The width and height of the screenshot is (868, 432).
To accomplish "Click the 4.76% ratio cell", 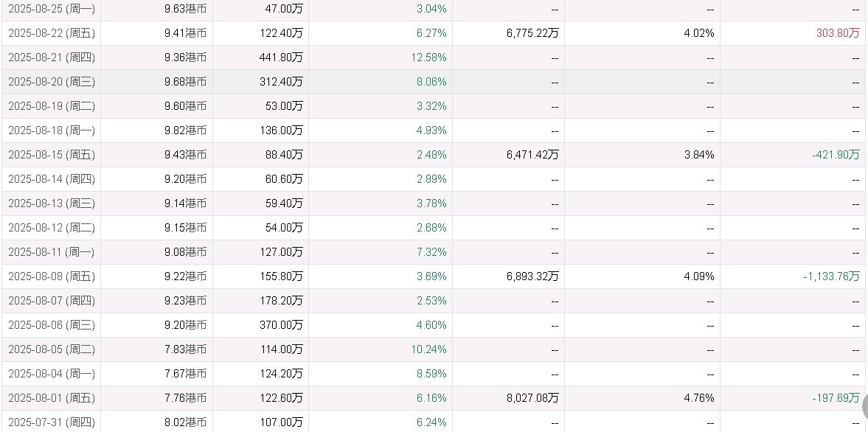I will [698, 398].
